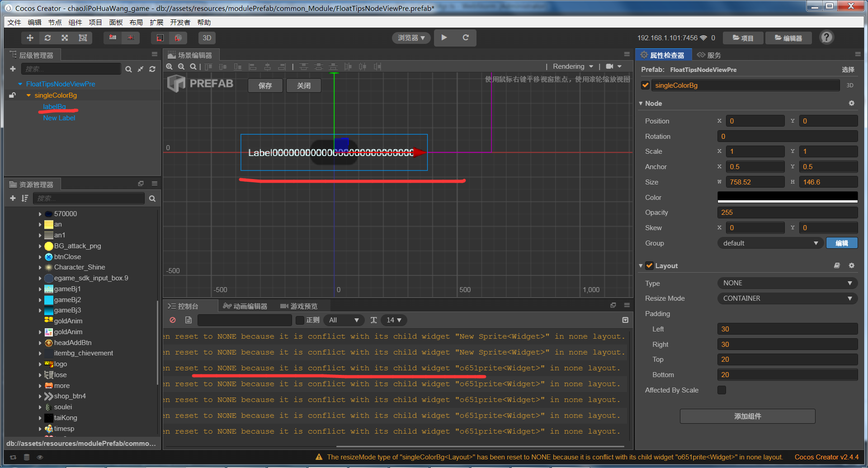Toggle the lock on singleColorBg node
Viewport: 868px width, 468px height.
click(12, 95)
